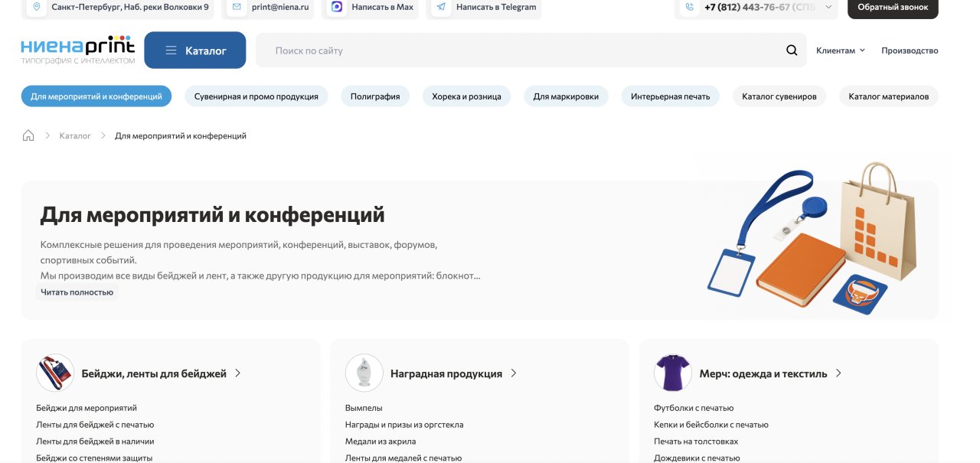Open Мерч: одежда и текстиль category heading
This screenshot has width=980, height=463.
point(763,373)
